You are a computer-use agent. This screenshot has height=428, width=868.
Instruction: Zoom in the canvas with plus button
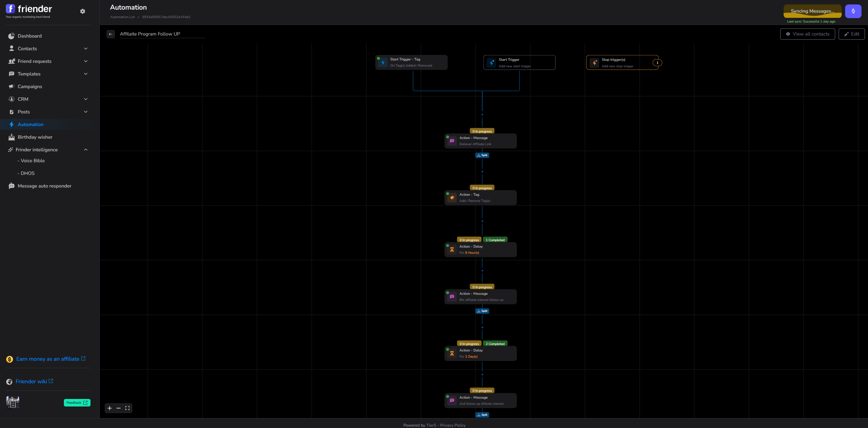[110, 408]
